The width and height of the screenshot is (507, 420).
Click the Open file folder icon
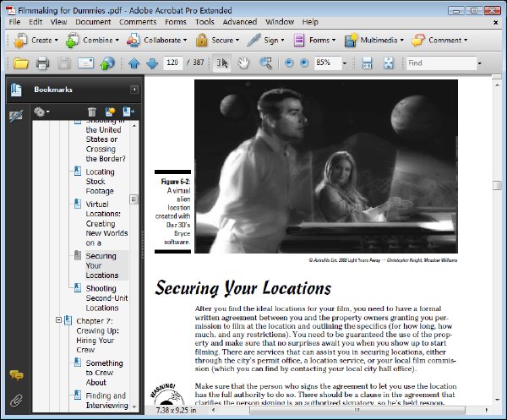[x=21, y=63]
